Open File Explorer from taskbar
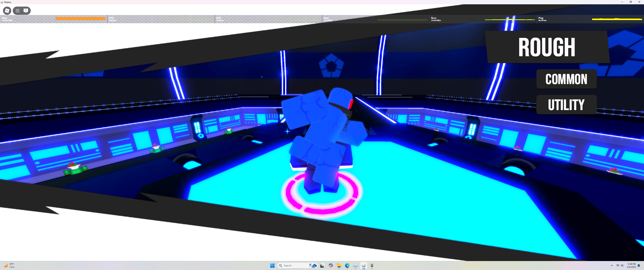The height and width of the screenshot is (270, 644). (x=339, y=265)
